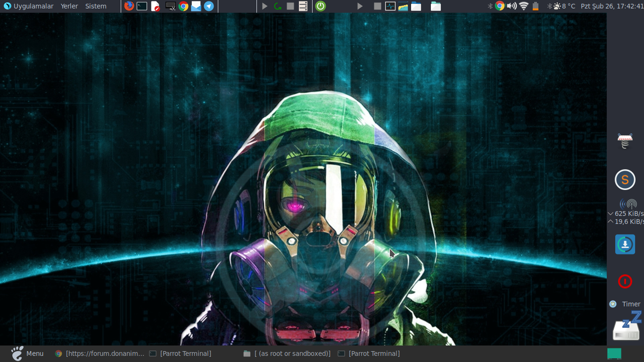Launch the terminal from the top panel

pyautogui.click(x=142, y=6)
